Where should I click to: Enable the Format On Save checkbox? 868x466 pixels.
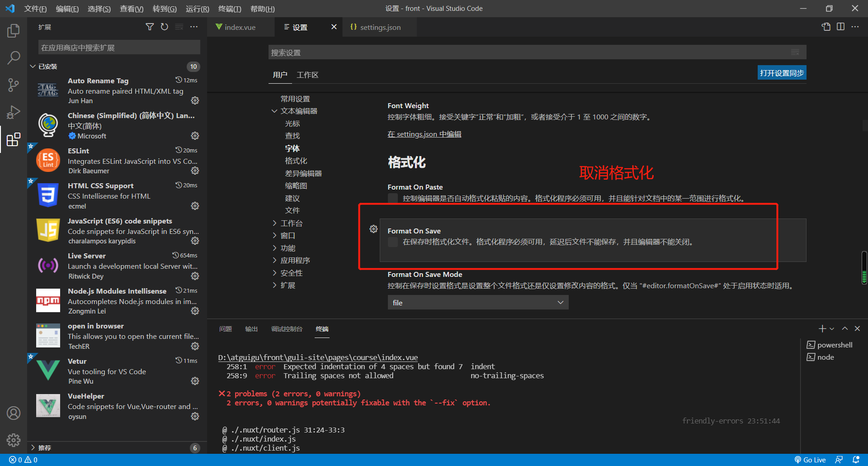[393, 242]
